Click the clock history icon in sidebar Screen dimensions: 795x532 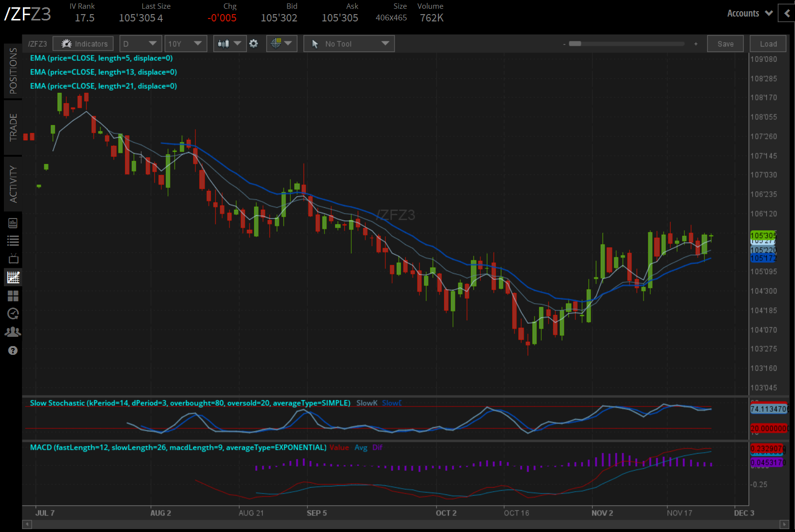13,314
